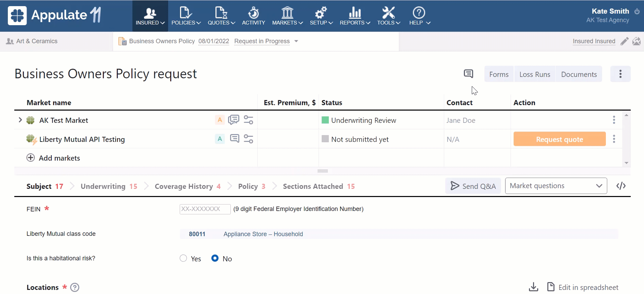Open the Insured menu
Image resolution: width=644 pixels, height=294 pixels.
(x=150, y=16)
